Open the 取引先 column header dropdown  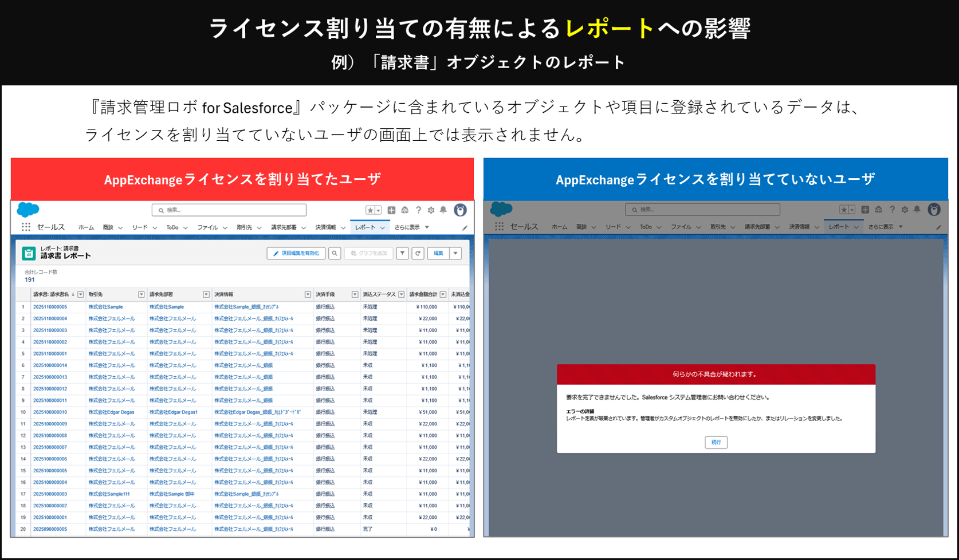point(141,294)
